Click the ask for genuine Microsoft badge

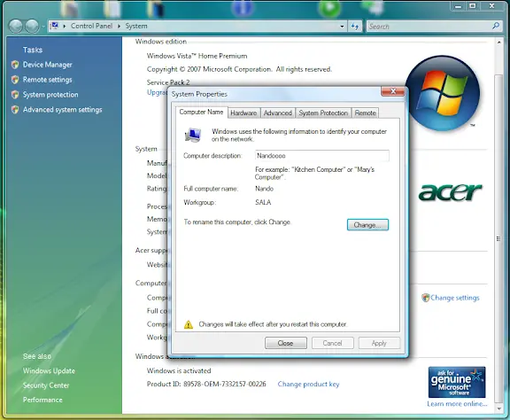457,382
